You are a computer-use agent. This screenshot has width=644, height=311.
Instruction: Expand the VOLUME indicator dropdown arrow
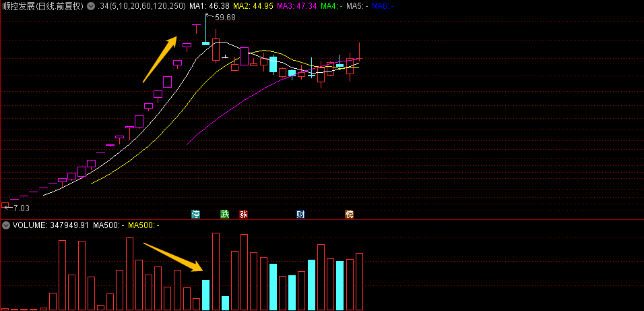click(x=6, y=225)
